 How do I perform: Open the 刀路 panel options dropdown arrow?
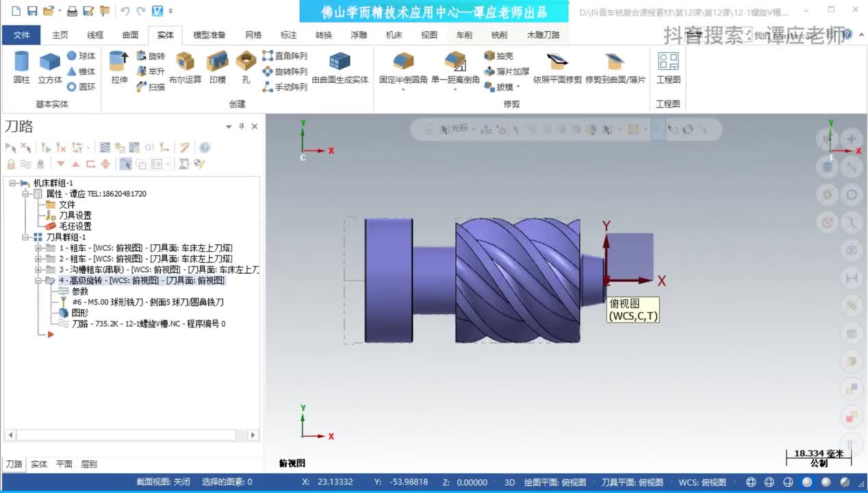(x=229, y=127)
